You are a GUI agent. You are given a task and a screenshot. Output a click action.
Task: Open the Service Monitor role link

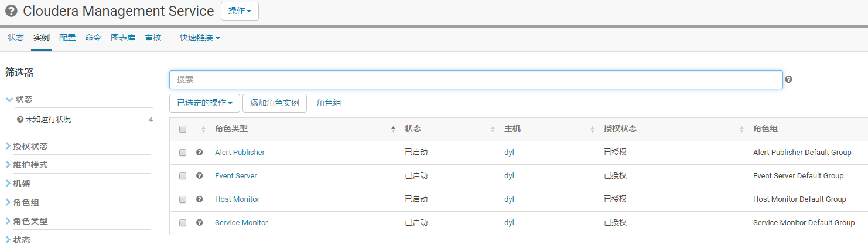pos(241,222)
